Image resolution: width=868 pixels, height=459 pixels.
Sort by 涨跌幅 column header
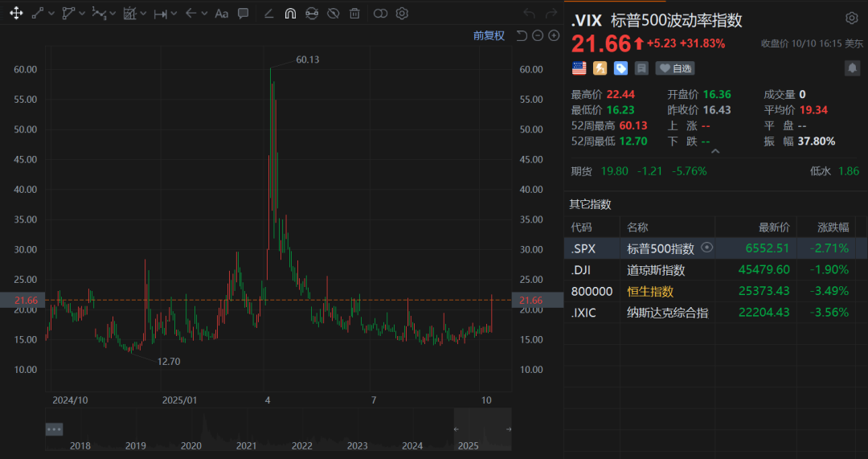click(833, 227)
